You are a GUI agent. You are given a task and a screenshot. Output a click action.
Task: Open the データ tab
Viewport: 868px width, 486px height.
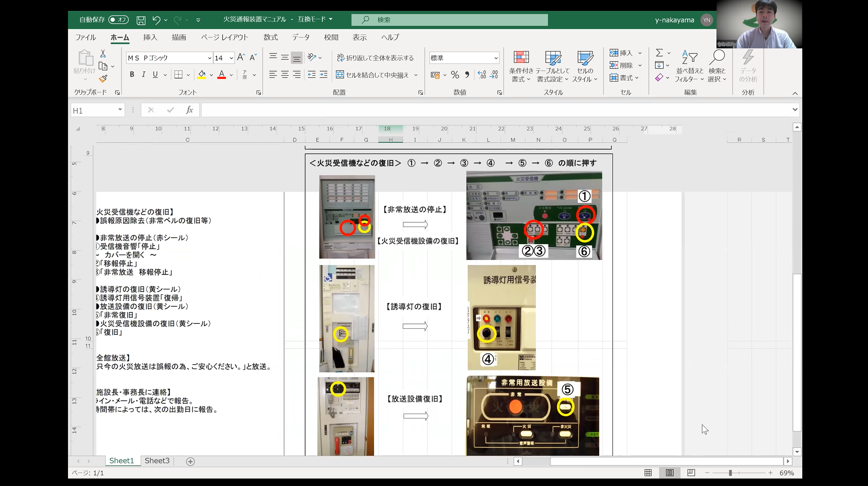[301, 37]
